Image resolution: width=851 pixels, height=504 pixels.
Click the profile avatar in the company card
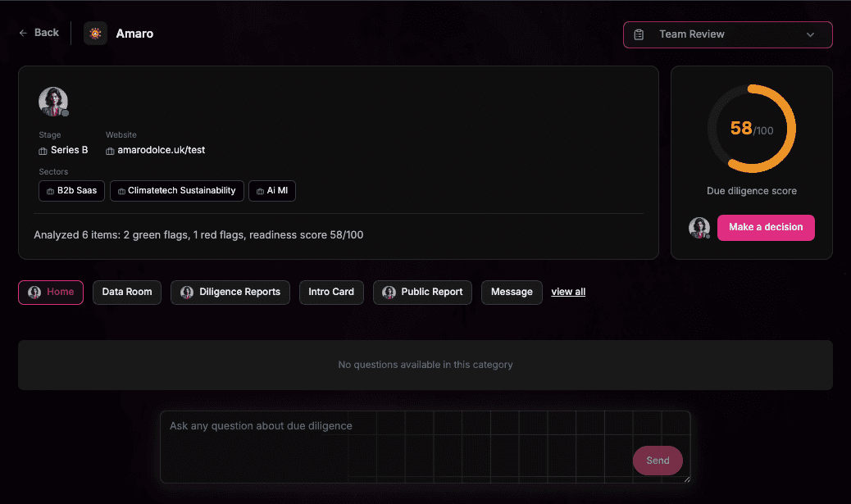coord(53,102)
